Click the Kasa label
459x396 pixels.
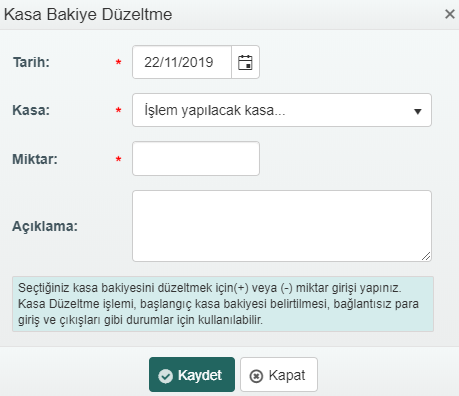[x=31, y=110]
